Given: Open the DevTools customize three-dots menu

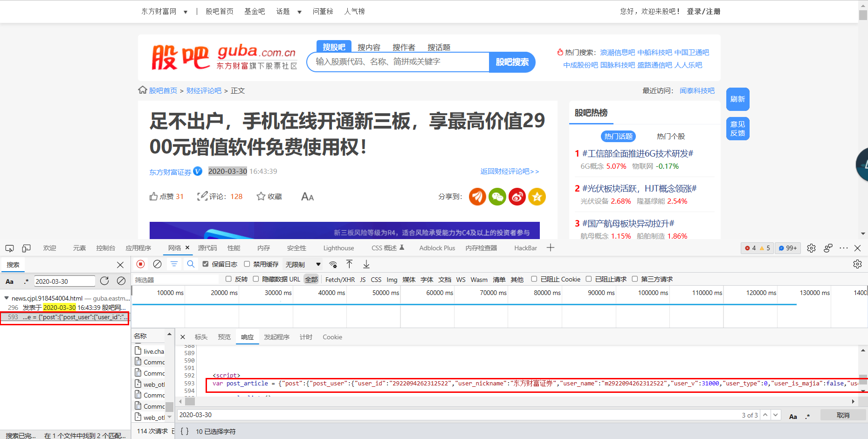Looking at the screenshot, I should pyautogui.click(x=843, y=248).
